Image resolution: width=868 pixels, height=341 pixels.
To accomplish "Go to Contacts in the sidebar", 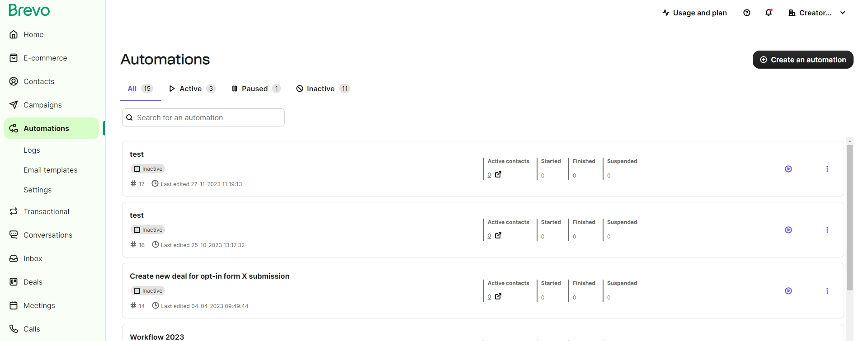I will pyautogui.click(x=39, y=81).
